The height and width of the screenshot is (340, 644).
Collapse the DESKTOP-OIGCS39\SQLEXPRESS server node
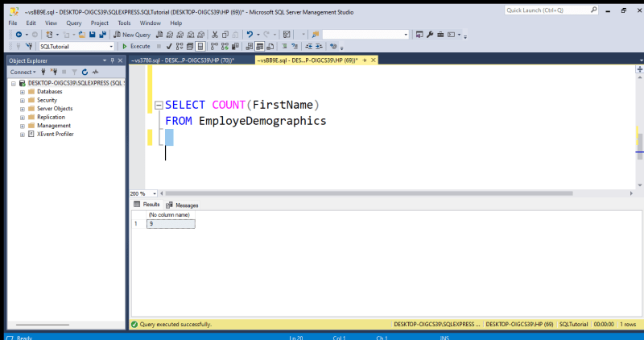point(14,84)
